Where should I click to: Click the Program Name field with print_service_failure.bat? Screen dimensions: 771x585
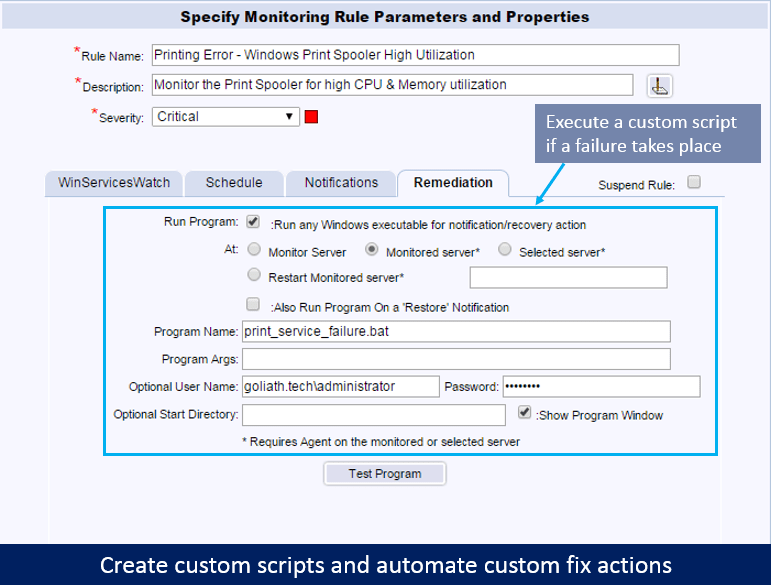[456, 332]
